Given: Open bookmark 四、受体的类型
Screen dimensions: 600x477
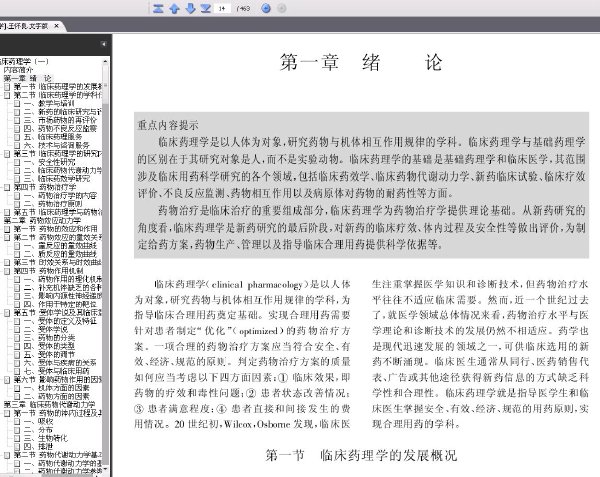Looking at the screenshot, I should pyautogui.click(x=49, y=346).
